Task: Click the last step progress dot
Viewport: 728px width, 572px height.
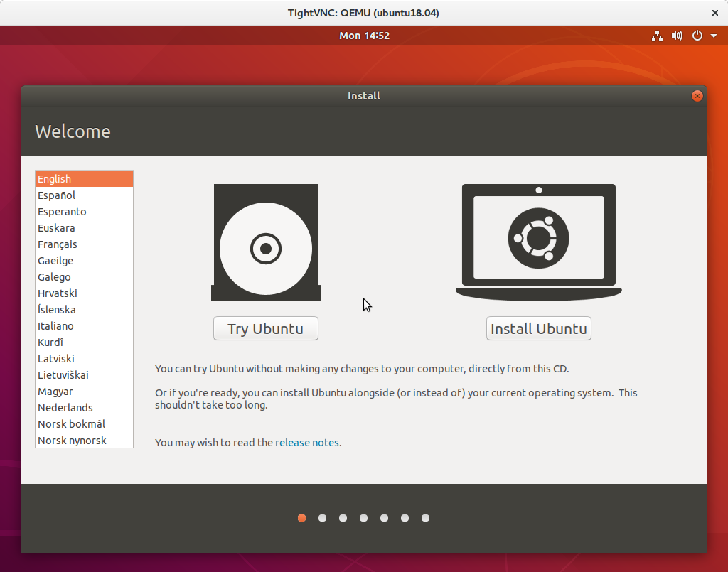Action: coord(425,518)
